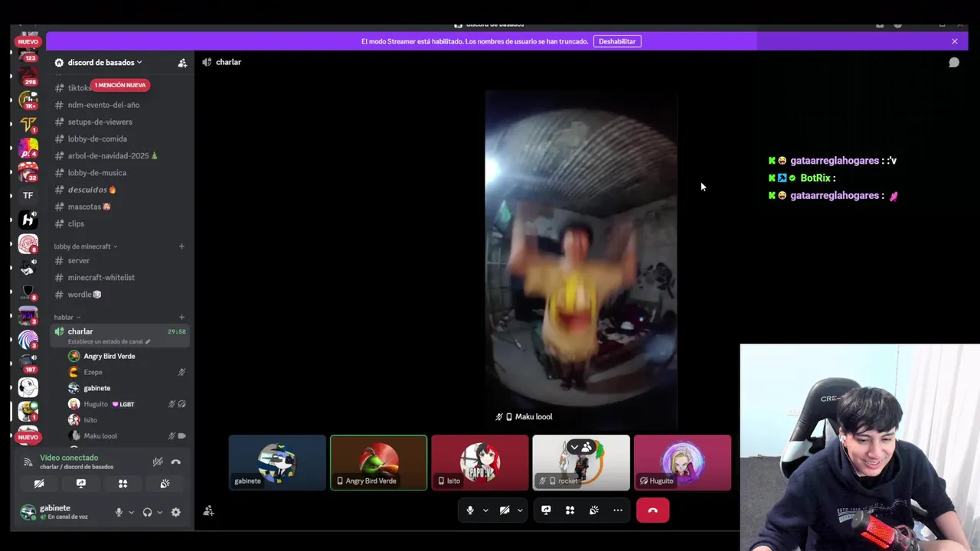
Task: Click the invite people icon beside server name
Action: tap(182, 63)
